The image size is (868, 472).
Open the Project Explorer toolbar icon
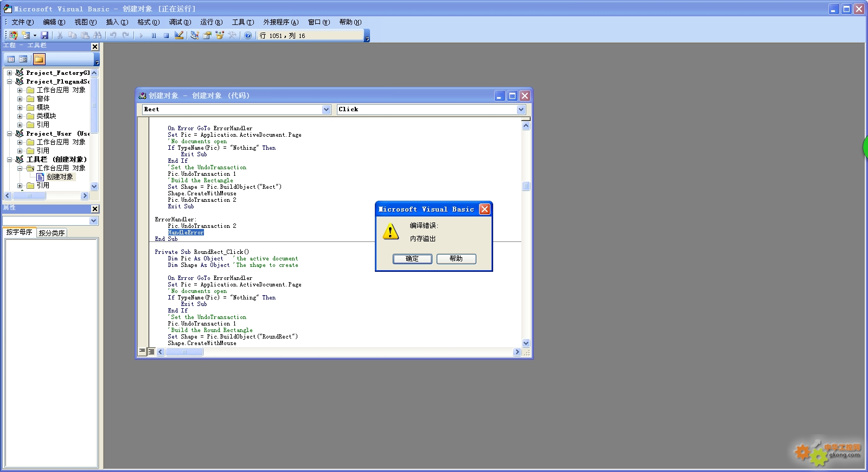point(195,35)
